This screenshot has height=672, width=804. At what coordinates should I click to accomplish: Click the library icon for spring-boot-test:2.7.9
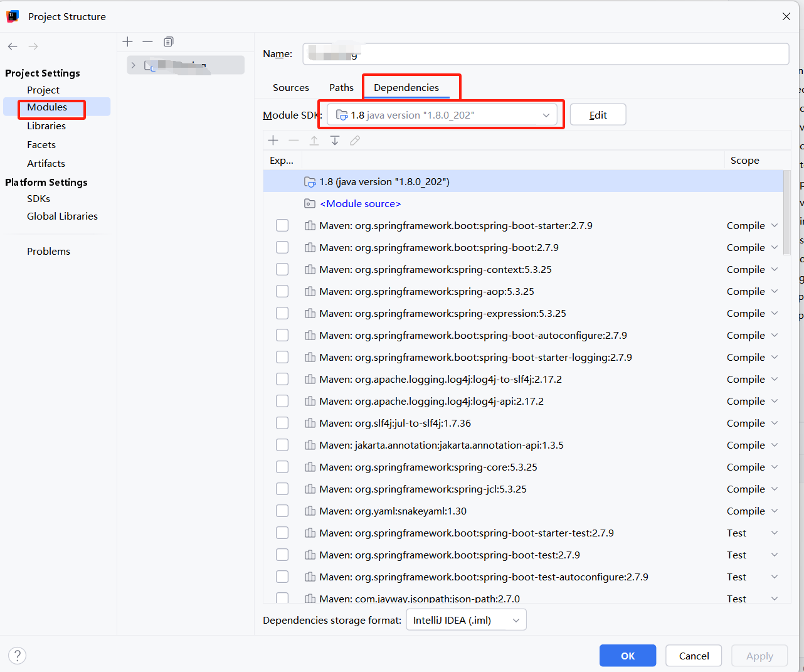coord(310,555)
